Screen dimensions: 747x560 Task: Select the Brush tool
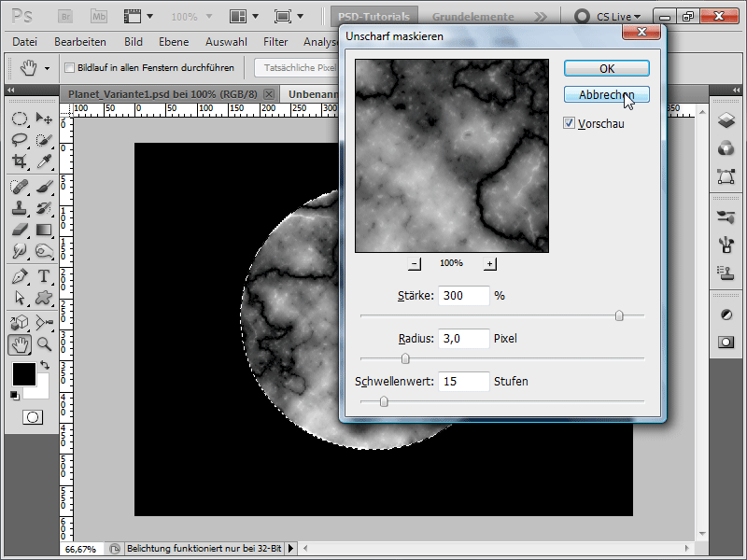44,187
